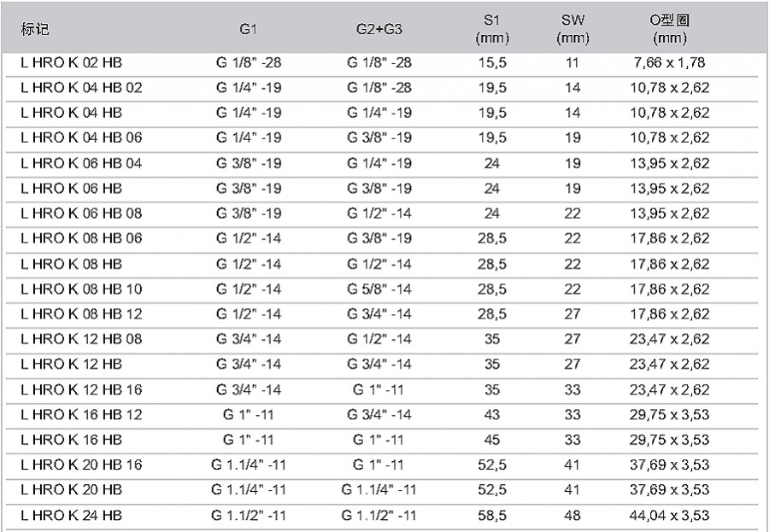Select the row L HRO K 02 HB
This screenshot has height=532, width=769.
pos(382,64)
